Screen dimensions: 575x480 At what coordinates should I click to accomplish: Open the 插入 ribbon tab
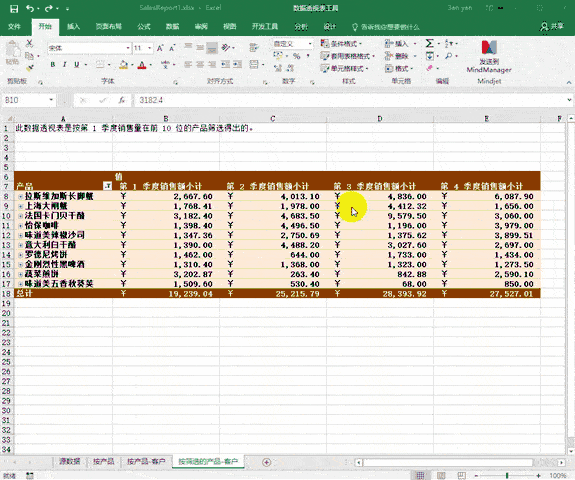[73, 26]
